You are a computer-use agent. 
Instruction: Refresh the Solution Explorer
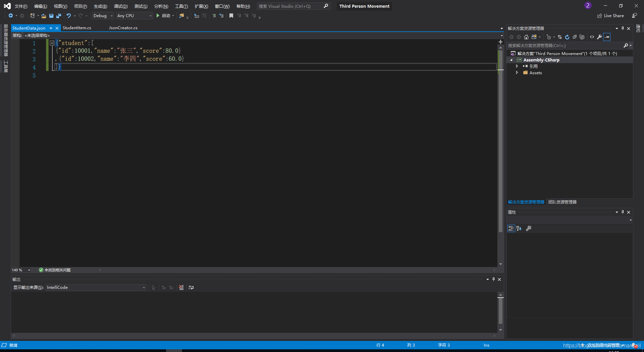(567, 37)
